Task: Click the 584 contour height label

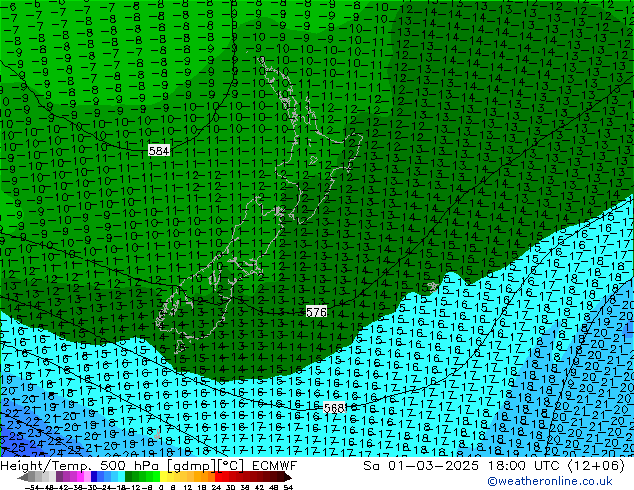Action: (158, 151)
